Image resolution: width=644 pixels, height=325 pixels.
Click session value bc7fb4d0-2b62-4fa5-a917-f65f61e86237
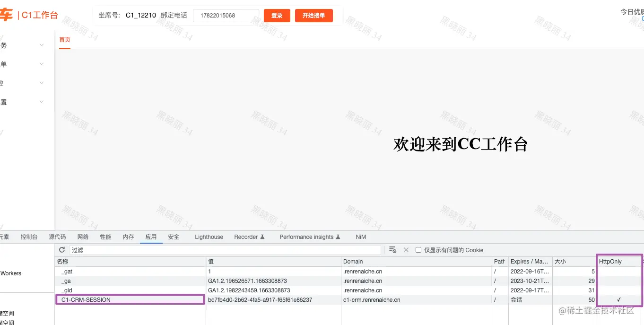260,300
